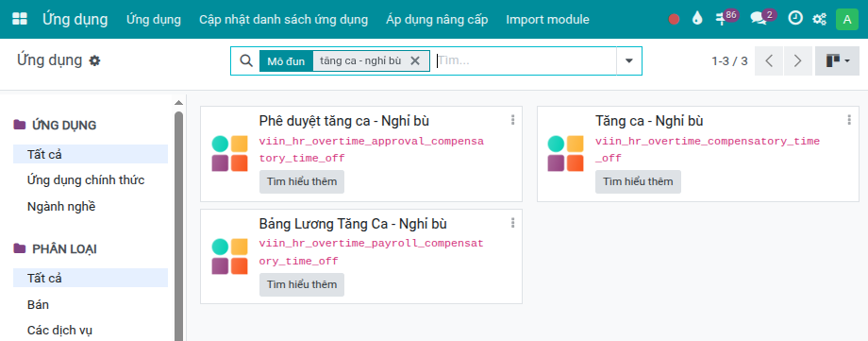Open kebab menu on Phê duyệt tăng ca card
The width and height of the screenshot is (868, 341).
(513, 120)
